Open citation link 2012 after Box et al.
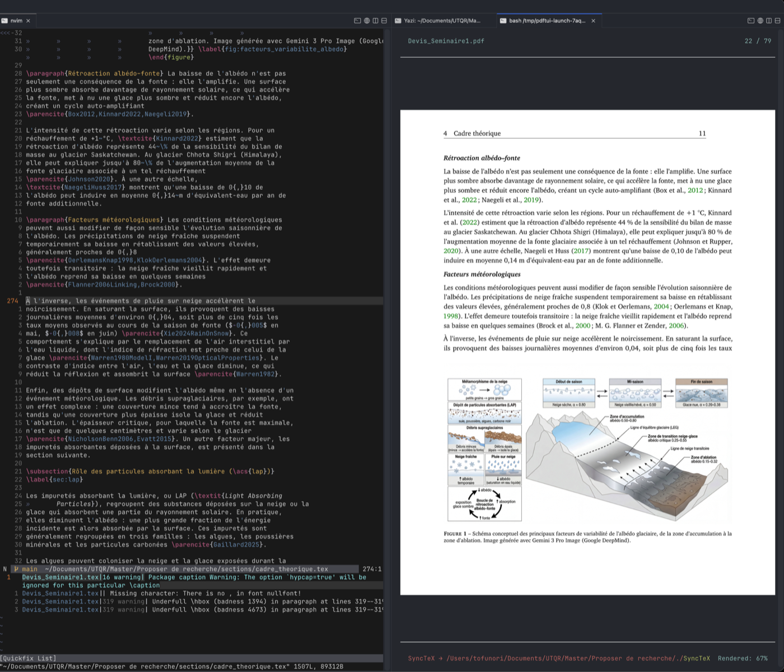 [x=695, y=190]
